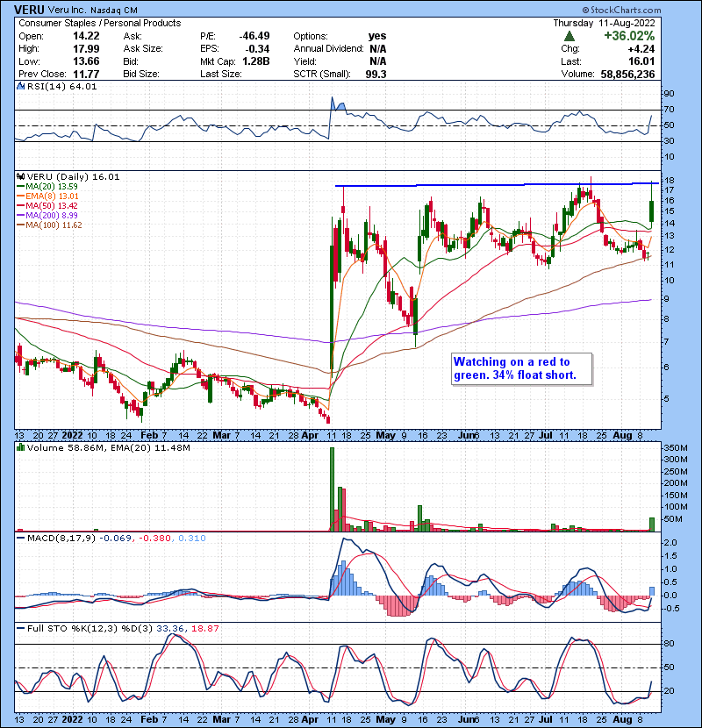Click the MA(200) 8.99 legend entry
The width and height of the screenshot is (702, 728).
[x=47, y=216]
